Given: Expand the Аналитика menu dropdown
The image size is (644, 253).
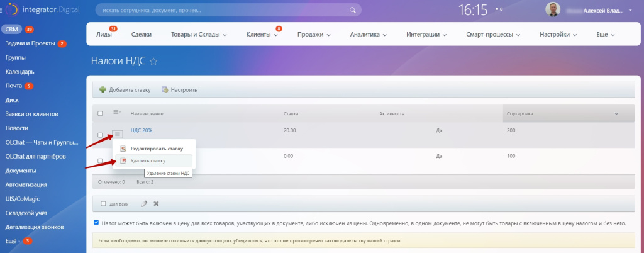Looking at the screenshot, I should [368, 35].
